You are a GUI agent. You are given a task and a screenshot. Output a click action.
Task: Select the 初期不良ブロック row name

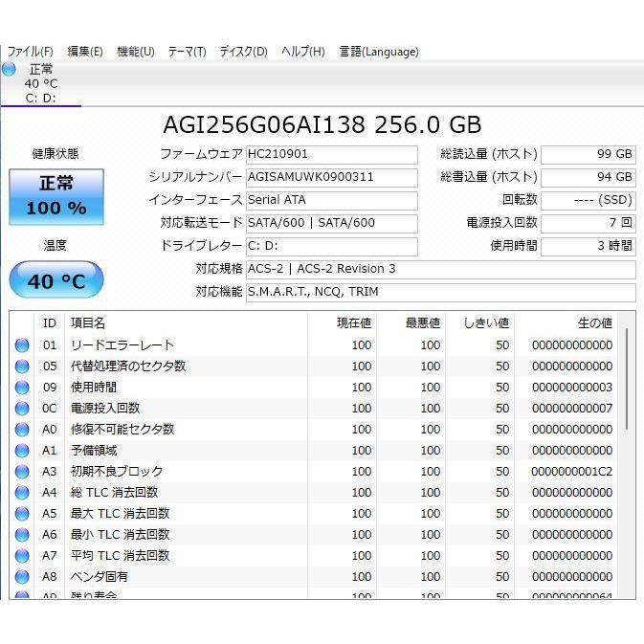(117, 472)
